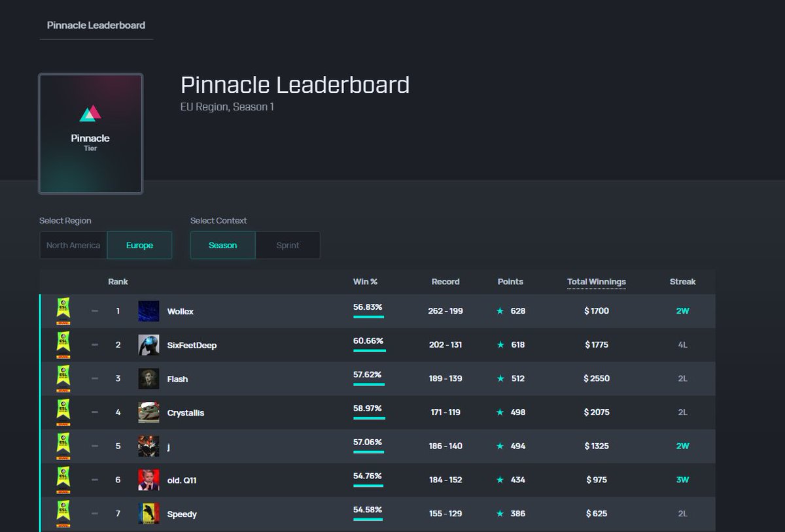The height and width of the screenshot is (532, 785).
Task: Click player j's avatar
Action: click(x=148, y=446)
